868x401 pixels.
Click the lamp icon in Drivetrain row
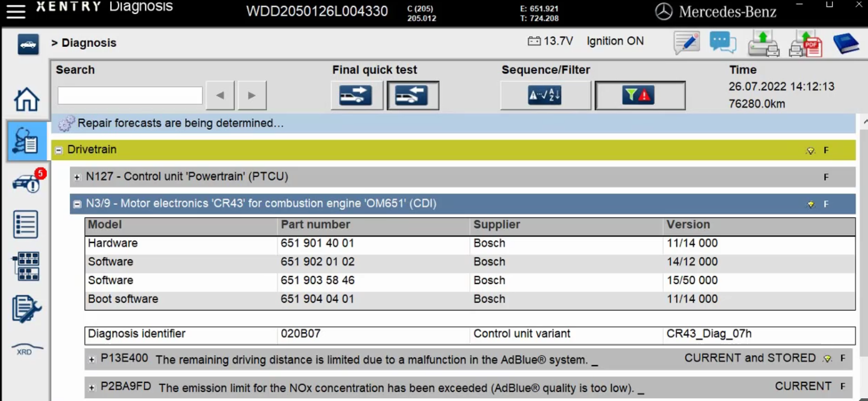810,151
